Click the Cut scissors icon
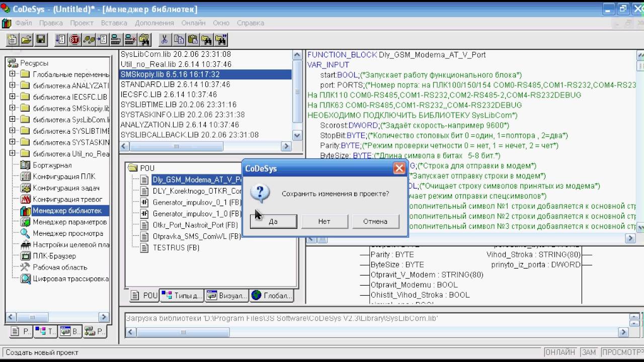The height and width of the screenshot is (362, 644). (165, 39)
